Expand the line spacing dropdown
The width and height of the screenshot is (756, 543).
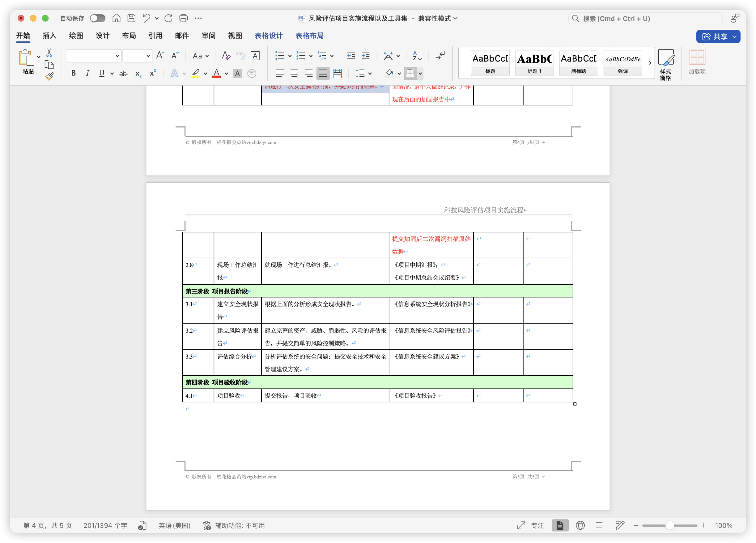[370, 73]
